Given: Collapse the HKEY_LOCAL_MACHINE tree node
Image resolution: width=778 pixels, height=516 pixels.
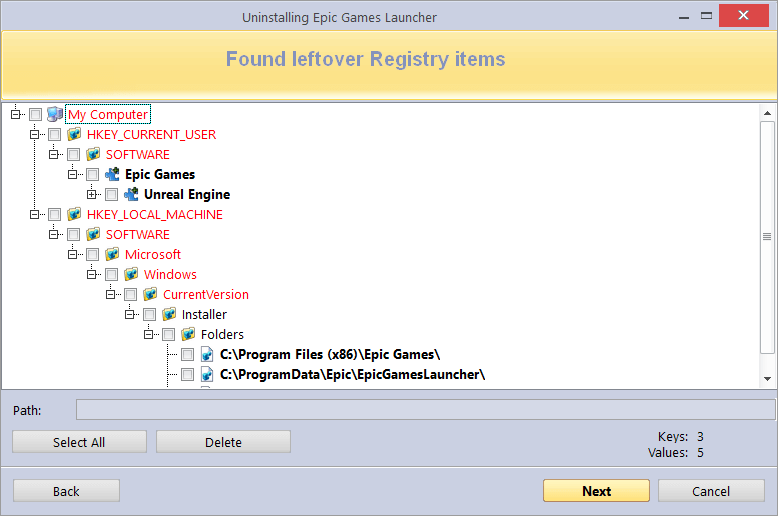Looking at the screenshot, I should click(34, 214).
